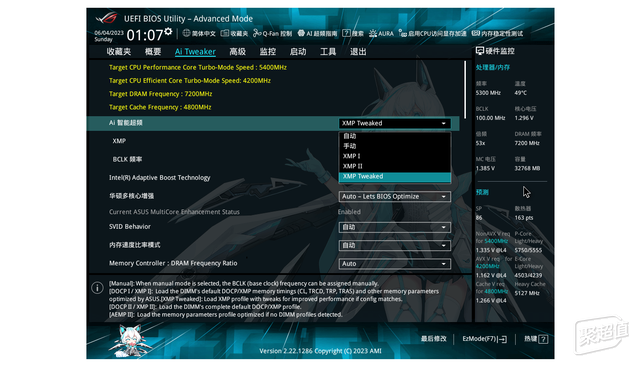Viewport: 640px width, 366px height.
Task: Select the 内存速度比率模式 row label
Action: pyautogui.click(x=134, y=245)
